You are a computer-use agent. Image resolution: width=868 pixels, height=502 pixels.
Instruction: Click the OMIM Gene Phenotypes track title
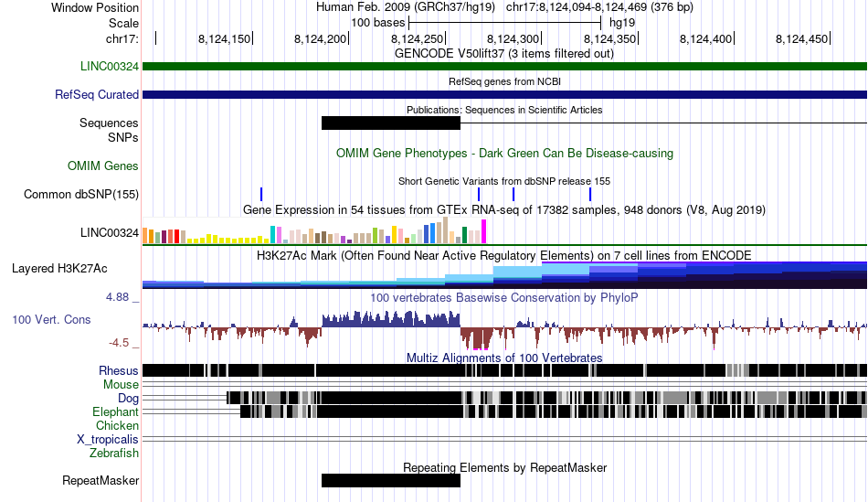pyautogui.click(x=504, y=154)
